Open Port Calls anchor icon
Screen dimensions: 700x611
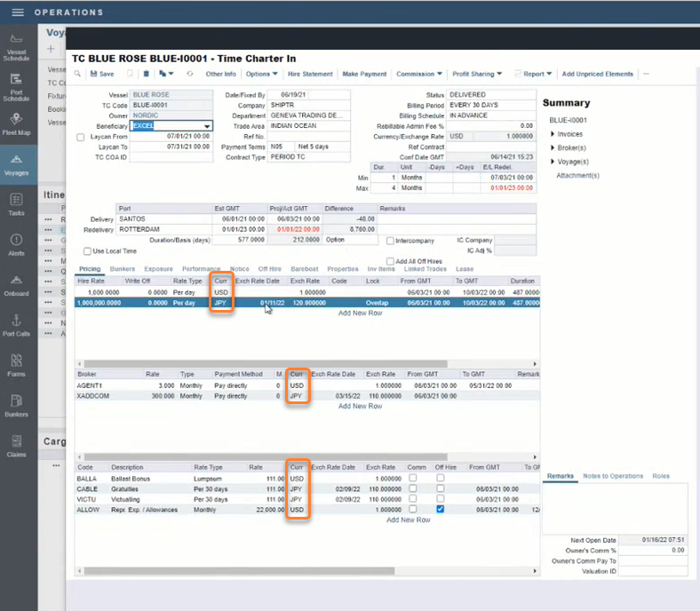(x=17, y=325)
